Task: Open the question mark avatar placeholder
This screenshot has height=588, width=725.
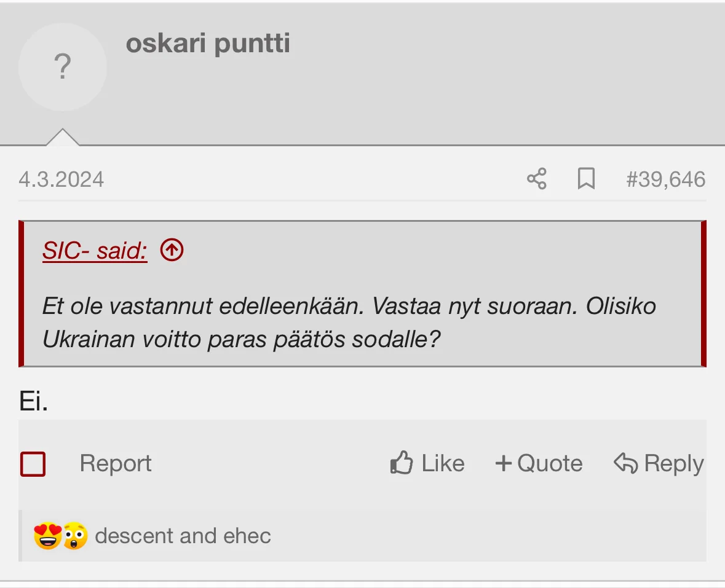Action: (x=62, y=67)
